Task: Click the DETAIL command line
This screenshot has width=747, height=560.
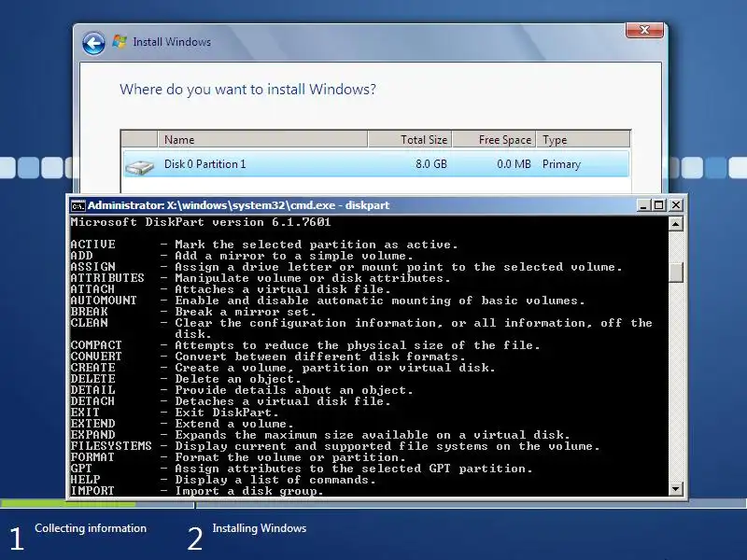Action: (x=242, y=390)
